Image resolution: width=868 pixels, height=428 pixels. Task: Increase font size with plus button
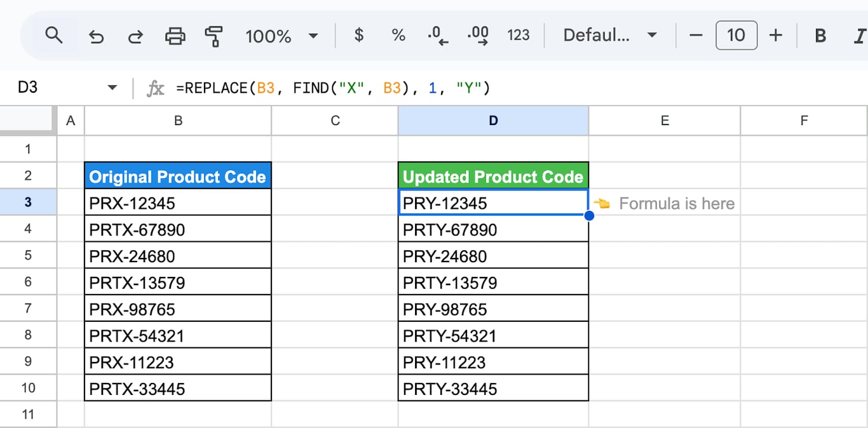775,35
